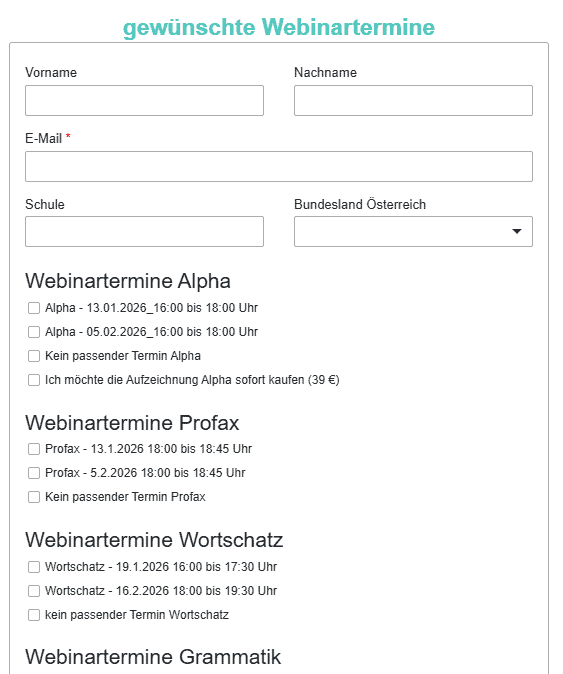
Task: Check Wortschatz - 19.1.2026 16:00 bis 17:30
Action: click(34, 567)
